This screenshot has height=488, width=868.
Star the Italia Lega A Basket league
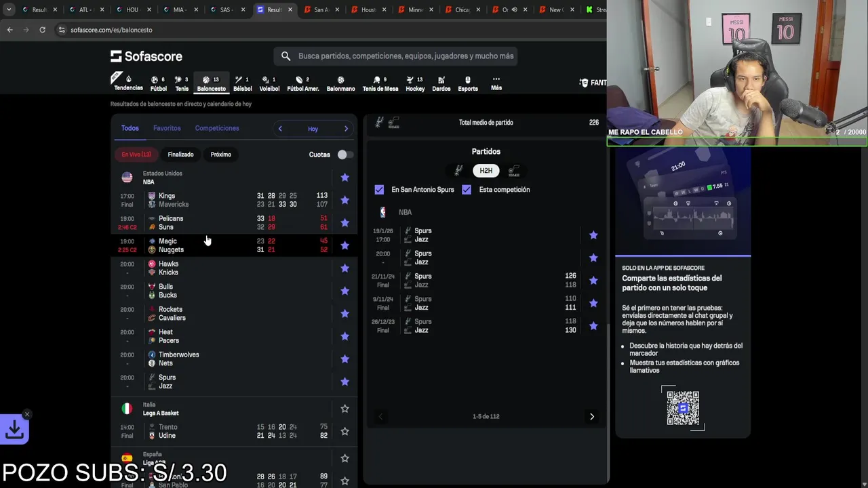pos(344,409)
